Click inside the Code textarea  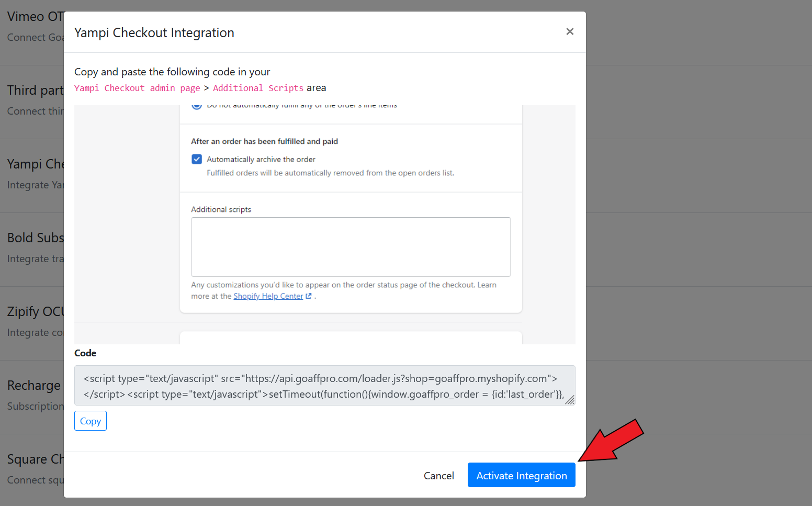pos(324,386)
